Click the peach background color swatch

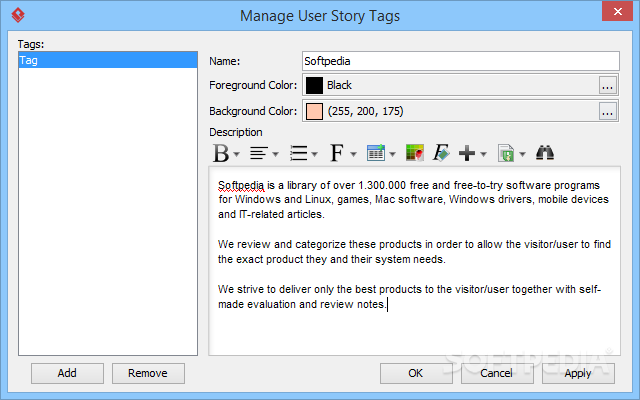314,111
